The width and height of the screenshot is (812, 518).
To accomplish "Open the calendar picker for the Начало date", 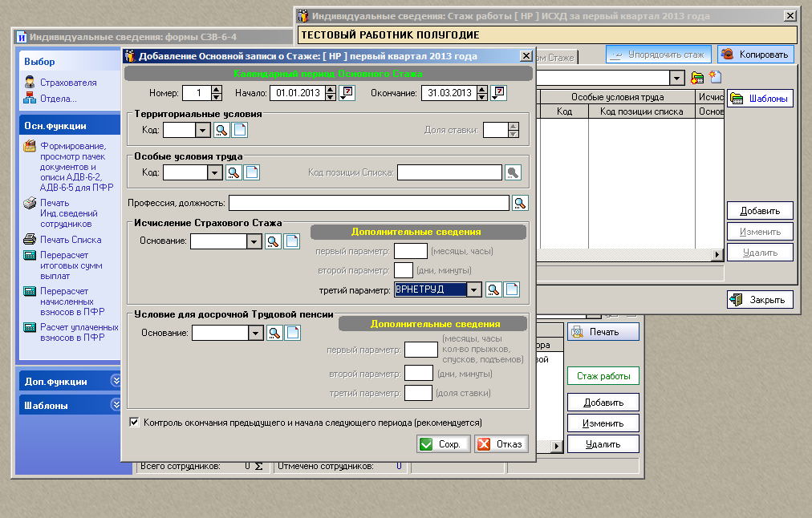I will (x=347, y=92).
